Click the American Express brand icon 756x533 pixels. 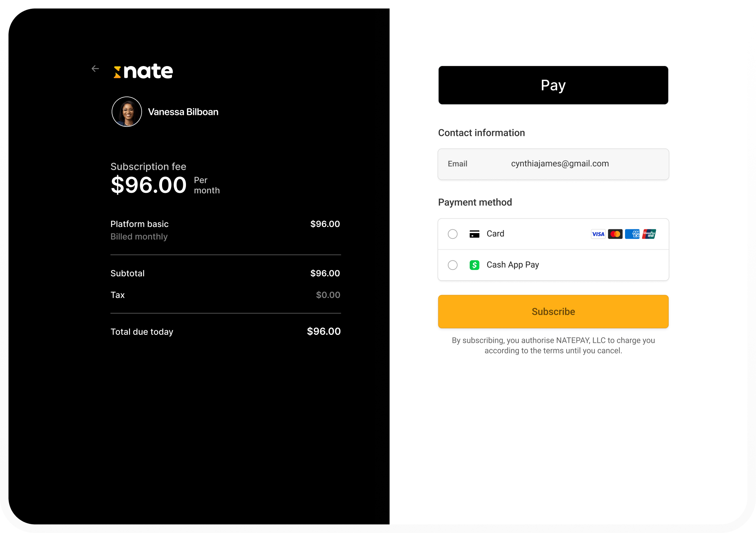point(632,234)
